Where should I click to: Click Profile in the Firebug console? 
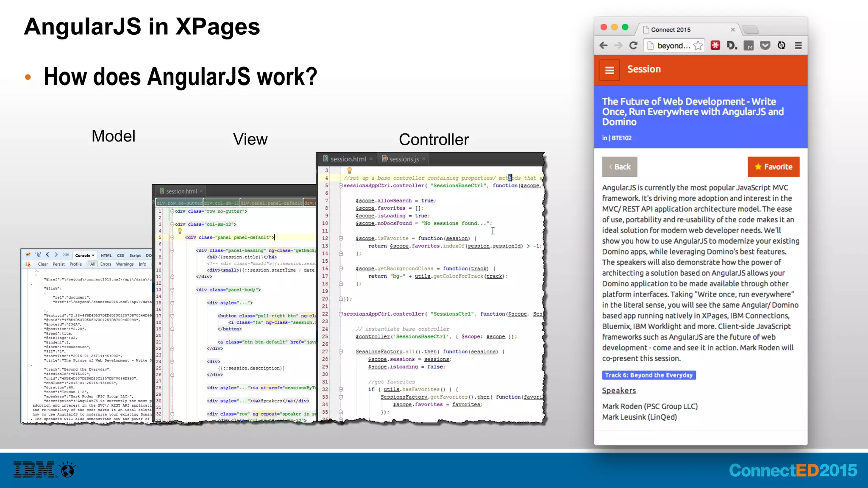pyautogui.click(x=75, y=264)
